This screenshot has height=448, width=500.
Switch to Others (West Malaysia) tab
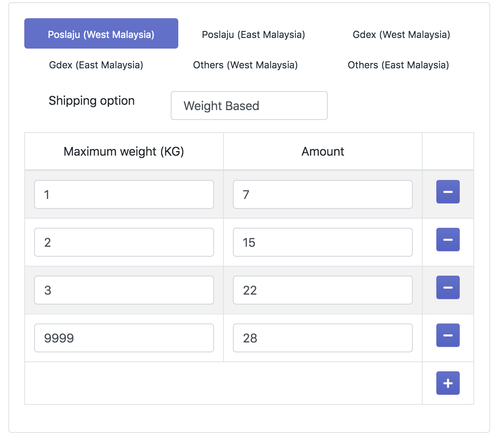[245, 65]
